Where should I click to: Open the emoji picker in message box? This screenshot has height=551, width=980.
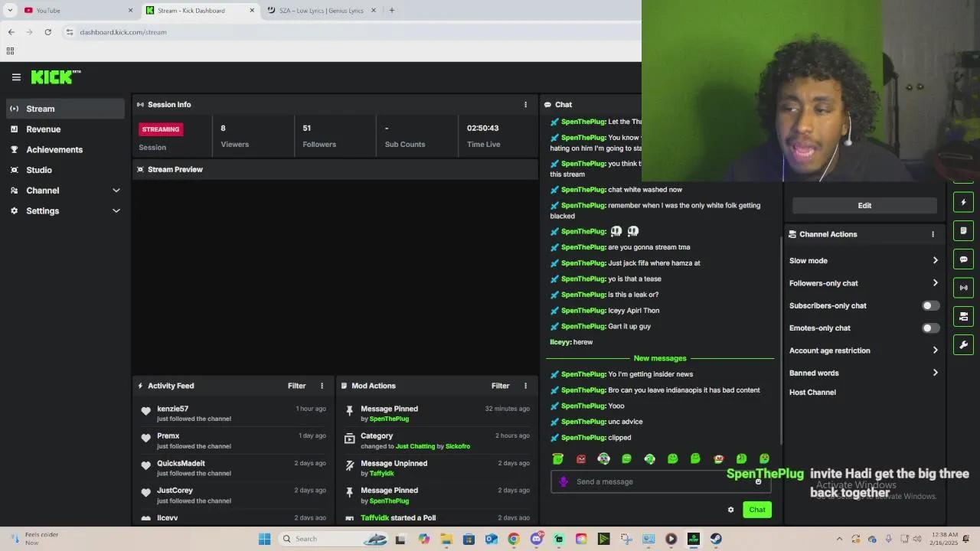tap(758, 481)
